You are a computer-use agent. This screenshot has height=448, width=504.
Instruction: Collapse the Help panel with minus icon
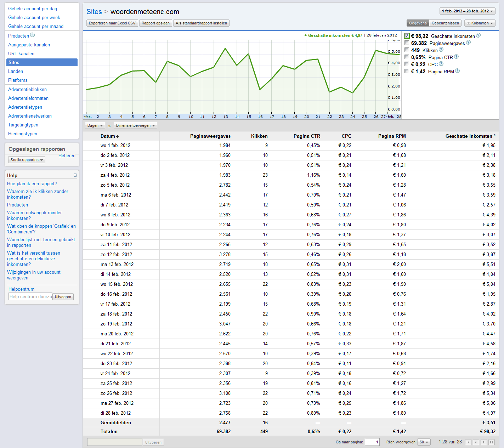[75, 175]
